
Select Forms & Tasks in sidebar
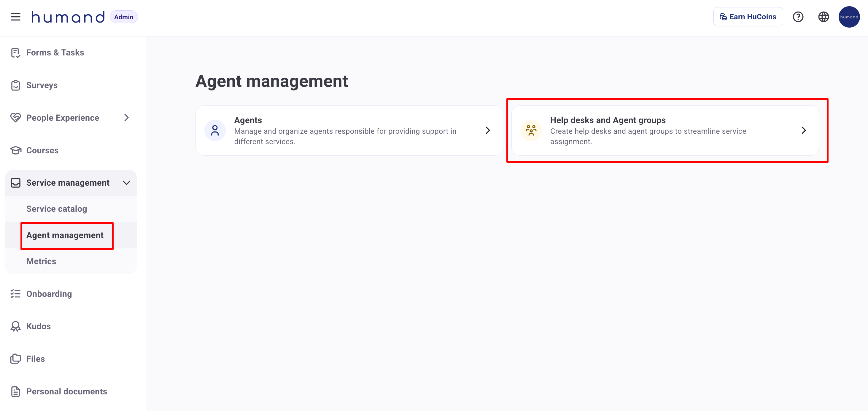pyautogui.click(x=55, y=52)
